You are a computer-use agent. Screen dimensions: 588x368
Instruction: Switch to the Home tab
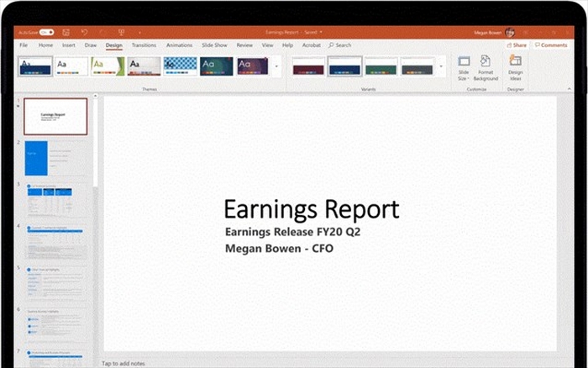pos(45,45)
